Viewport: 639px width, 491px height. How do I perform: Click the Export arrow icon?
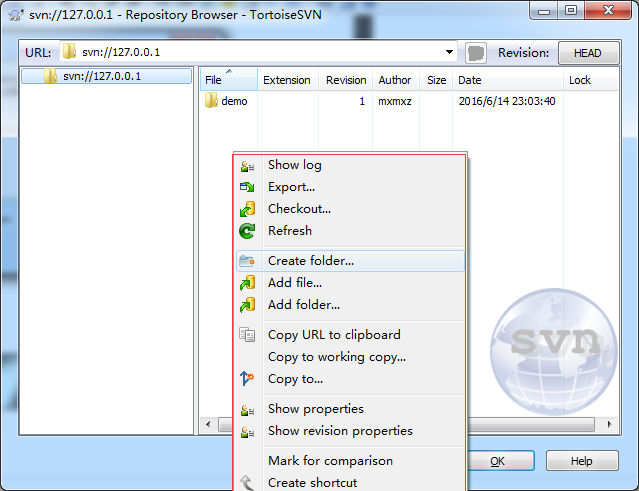247,187
